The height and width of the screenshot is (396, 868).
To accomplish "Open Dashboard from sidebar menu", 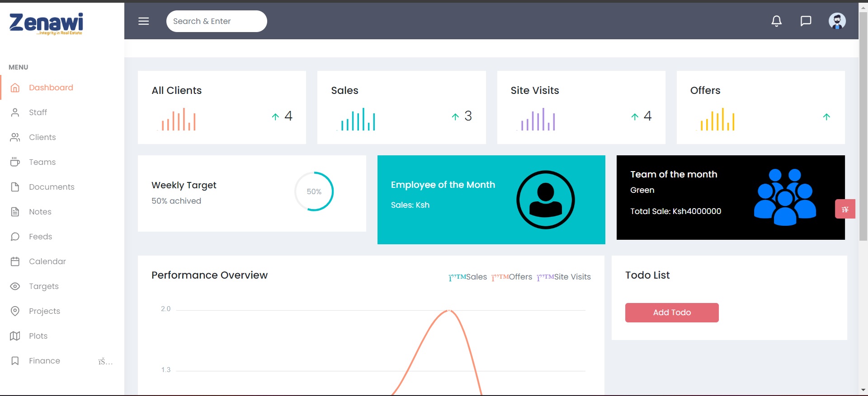I will click(51, 88).
